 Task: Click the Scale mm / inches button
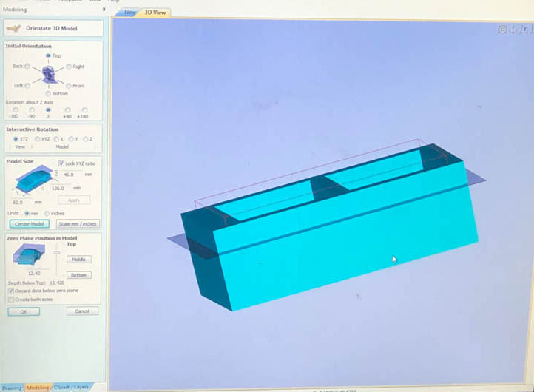click(78, 224)
